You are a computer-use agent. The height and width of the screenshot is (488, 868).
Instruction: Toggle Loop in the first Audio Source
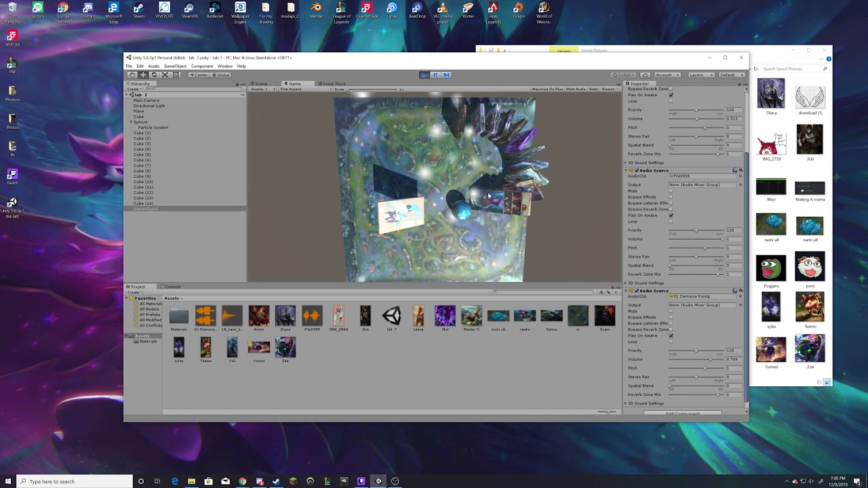(671, 101)
